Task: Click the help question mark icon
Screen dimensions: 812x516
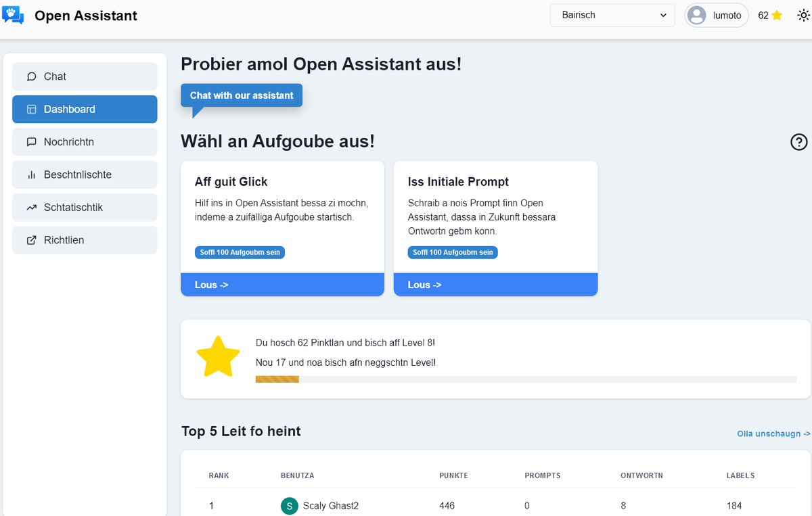Action: [798, 142]
